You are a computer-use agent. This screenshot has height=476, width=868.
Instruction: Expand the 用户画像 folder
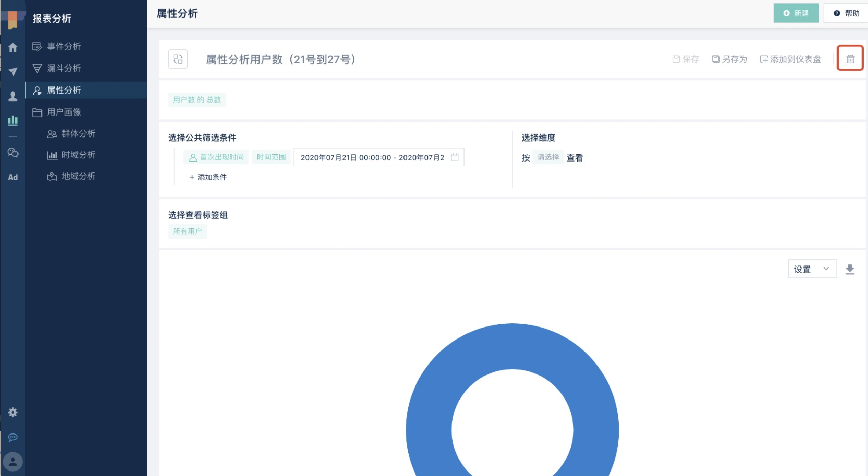(x=86, y=112)
